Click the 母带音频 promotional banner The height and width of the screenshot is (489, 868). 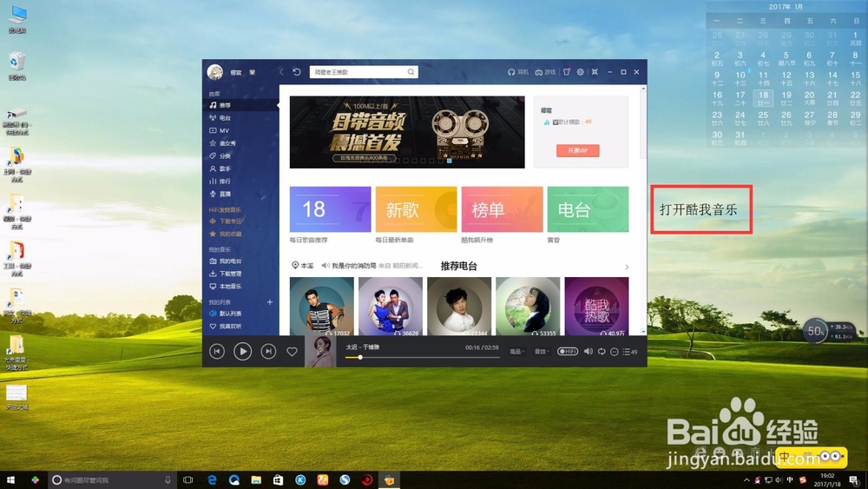pyautogui.click(x=407, y=132)
